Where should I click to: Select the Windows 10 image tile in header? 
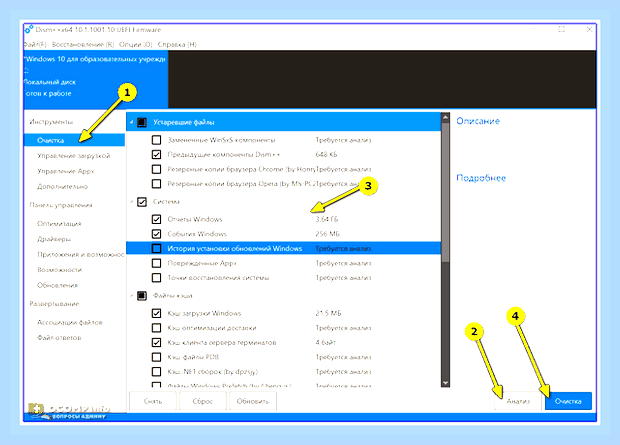pyautogui.click(x=95, y=79)
